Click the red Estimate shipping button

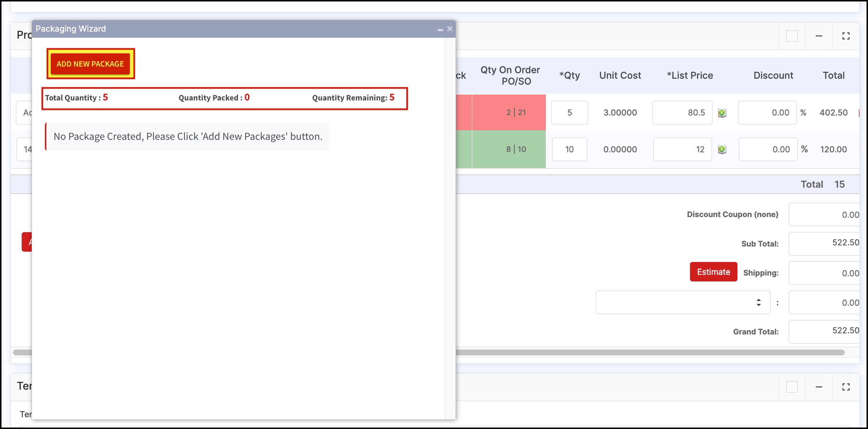[x=713, y=272]
